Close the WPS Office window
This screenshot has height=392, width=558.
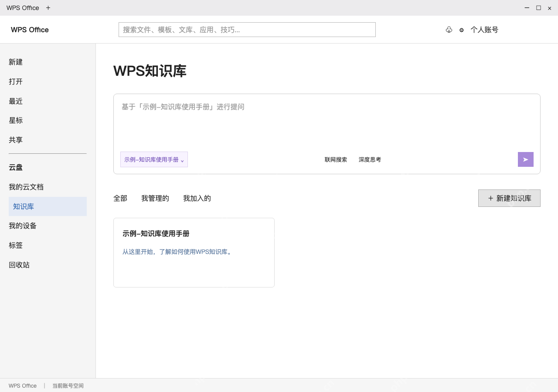click(550, 8)
